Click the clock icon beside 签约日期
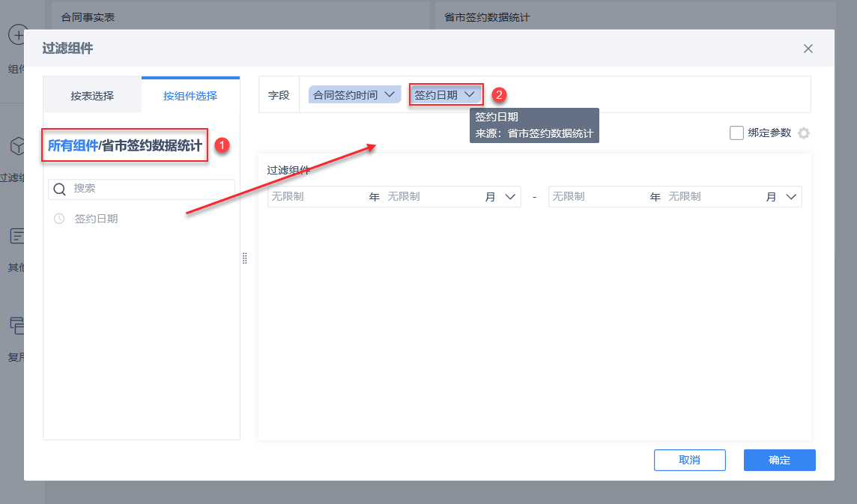This screenshot has height=504, width=857. 59,219
